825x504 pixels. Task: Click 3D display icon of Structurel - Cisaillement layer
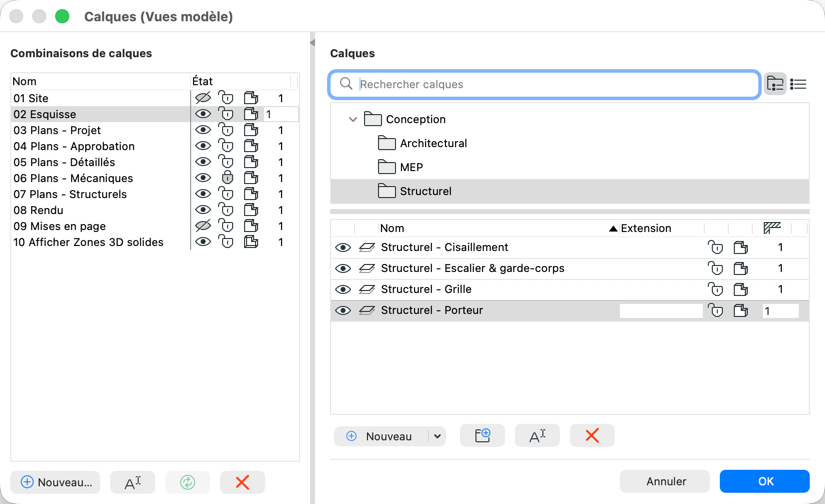(x=741, y=247)
